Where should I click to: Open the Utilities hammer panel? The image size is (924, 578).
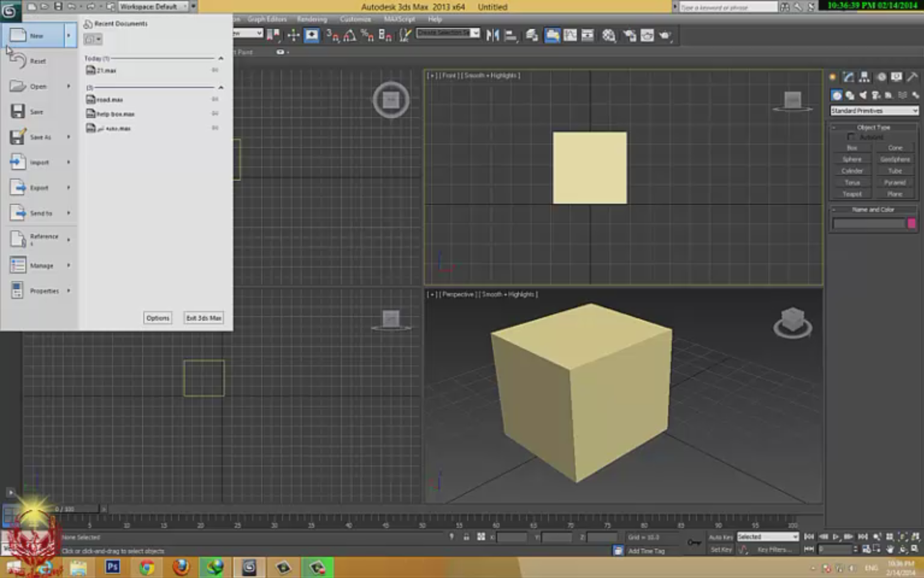912,77
